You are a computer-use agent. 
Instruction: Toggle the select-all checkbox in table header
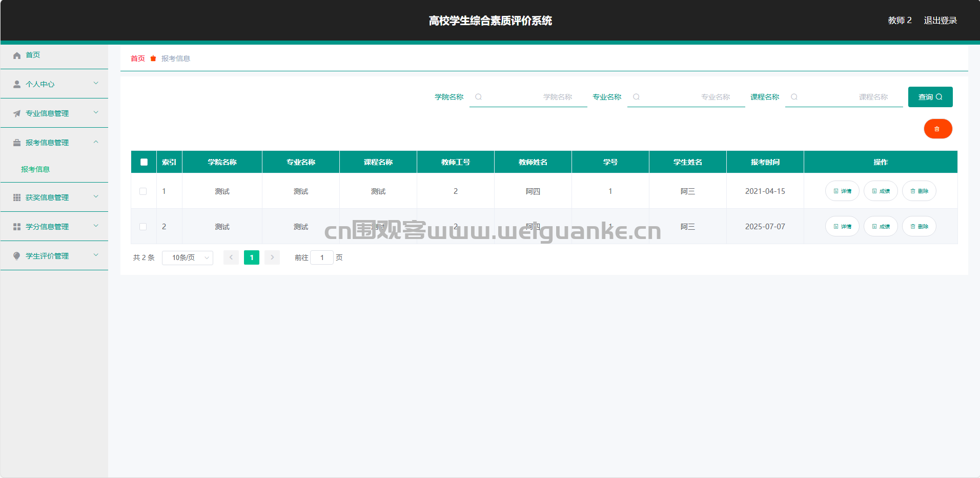pos(144,162)
